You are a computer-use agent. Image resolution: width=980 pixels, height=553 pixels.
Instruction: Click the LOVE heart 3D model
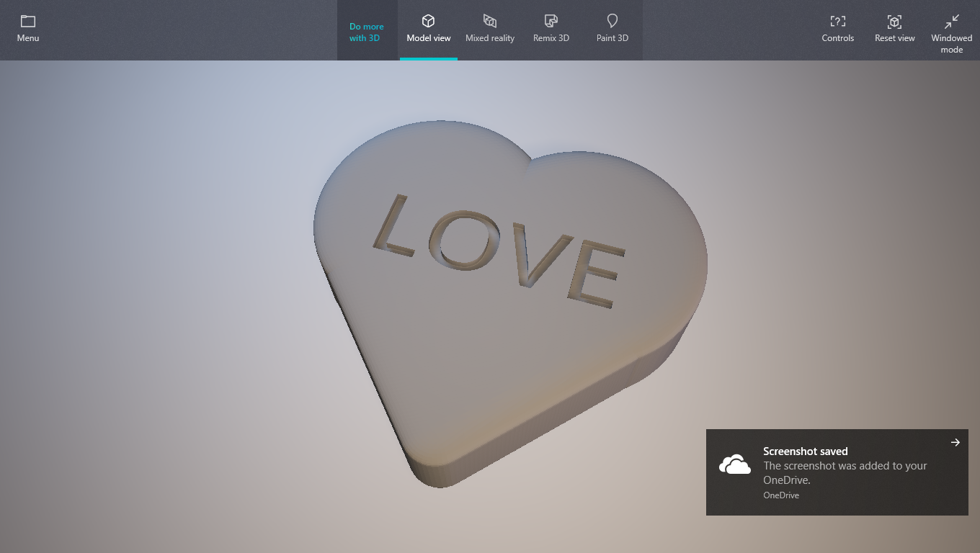click(510, 302)
